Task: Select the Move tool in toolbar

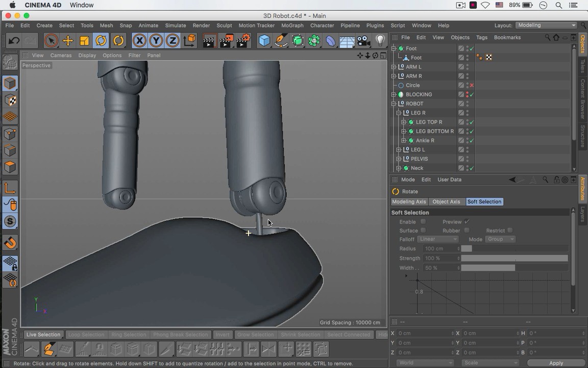Action: (x=68, y=41)
